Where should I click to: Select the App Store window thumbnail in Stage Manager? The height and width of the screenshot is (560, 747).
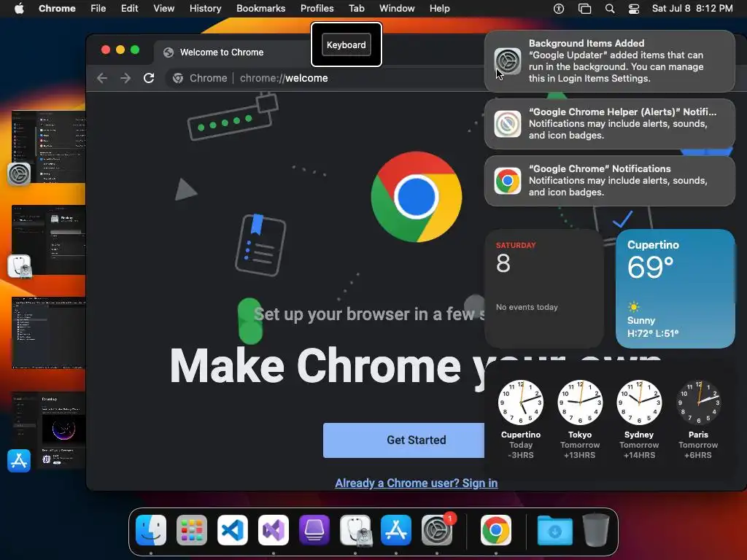(x=49, y=430)
